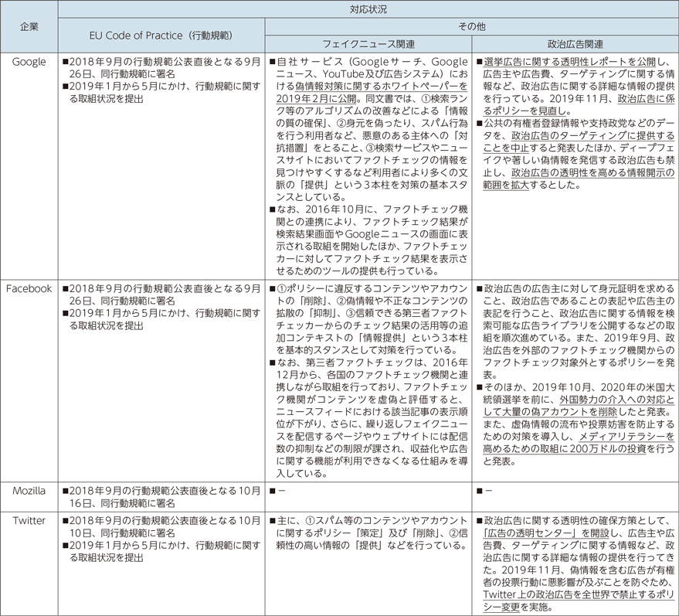679x616 pixels.
Task: Click underlined text 政治広告の透明性を高める情報開示の範囲を拡大
Action: tap(579, 179)
